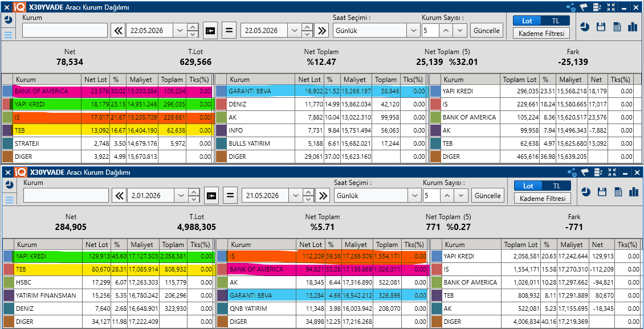The width and height of the screenshot is (644, 329).
Task: Increase Kurum Sayısı value in top window
Action: click(x=446, y=30)
